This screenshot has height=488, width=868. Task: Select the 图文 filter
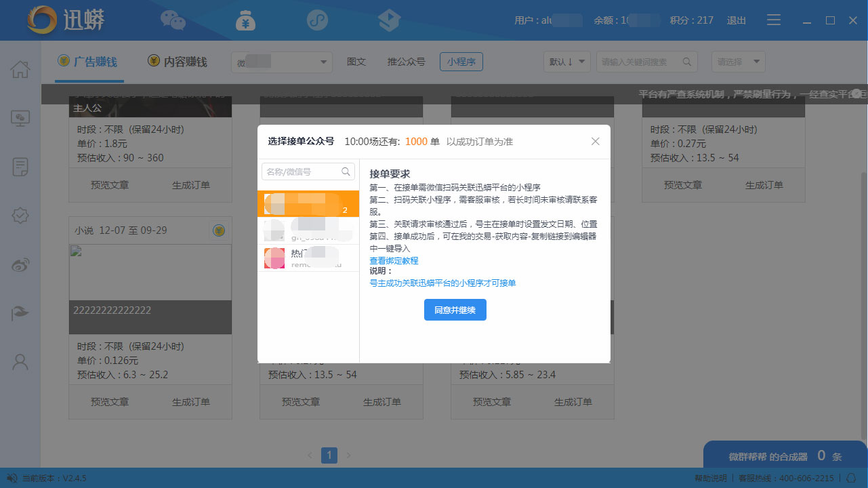356,62
